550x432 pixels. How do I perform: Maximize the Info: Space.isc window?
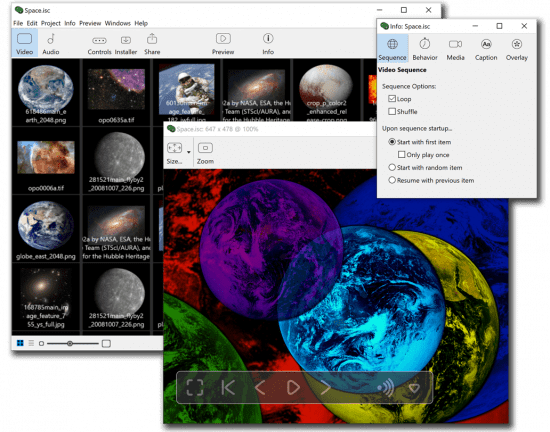coord(499,26)
